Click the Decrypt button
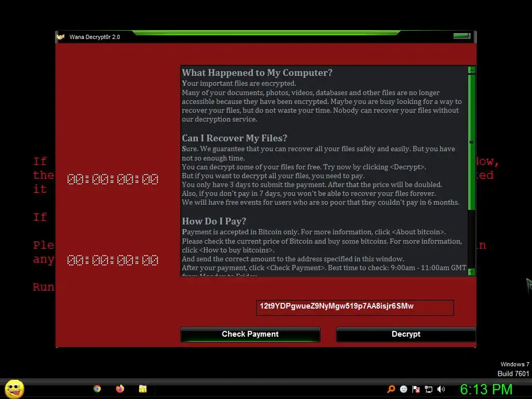The height and width of the screenshot is (399, 532). click(406, 334)
